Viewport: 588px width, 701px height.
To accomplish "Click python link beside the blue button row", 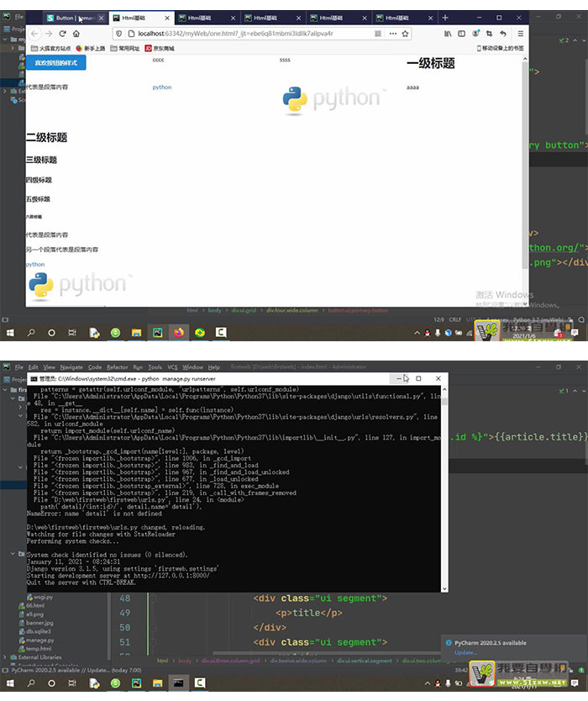I will click(162, 87).
